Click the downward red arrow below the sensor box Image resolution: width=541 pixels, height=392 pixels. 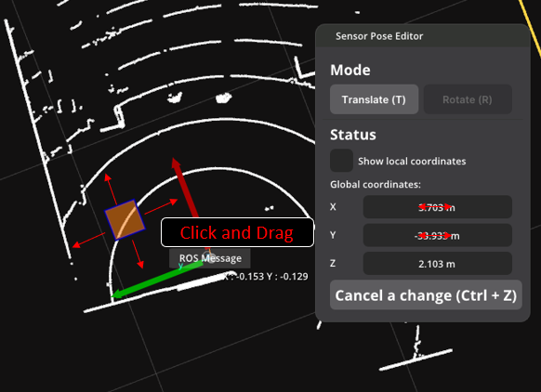pyautogui.click(x=138, y=255)
